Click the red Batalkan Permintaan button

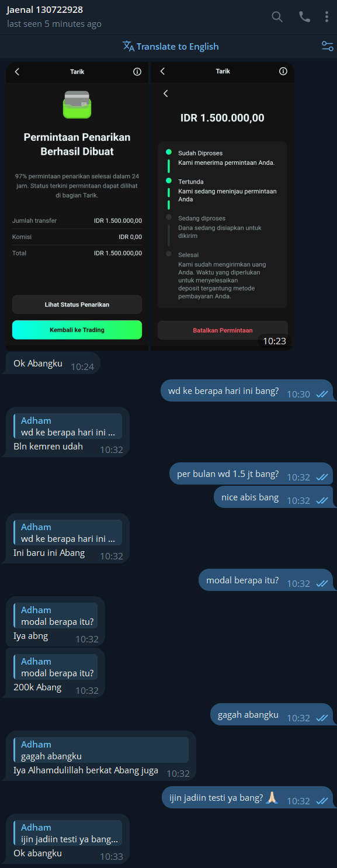223,330
